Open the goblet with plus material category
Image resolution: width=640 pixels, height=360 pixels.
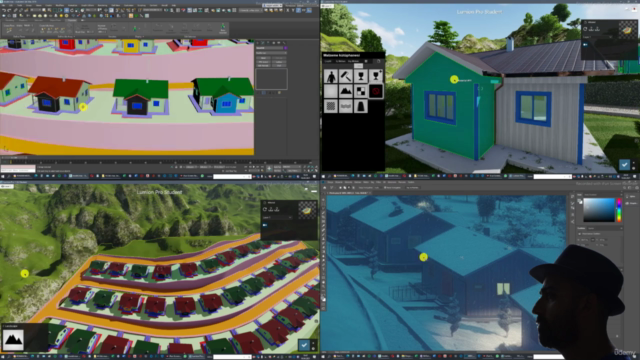[376, 76]
